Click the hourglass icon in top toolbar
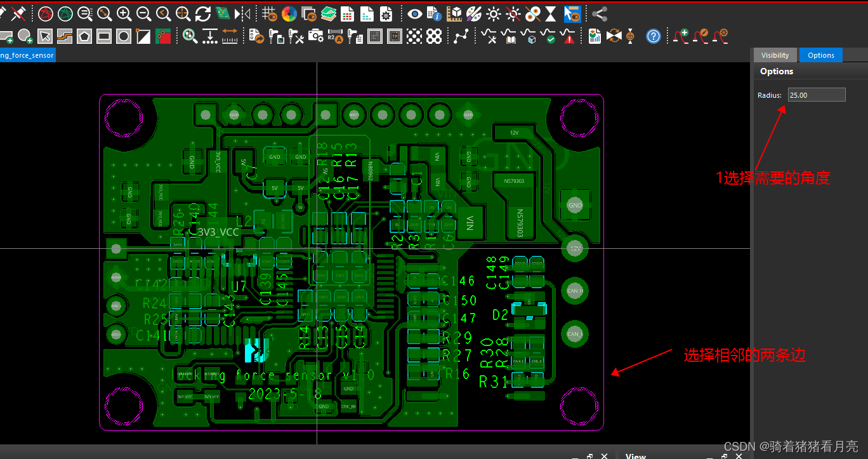This screenshot has width=868, height=459. (x=551, y=13)
